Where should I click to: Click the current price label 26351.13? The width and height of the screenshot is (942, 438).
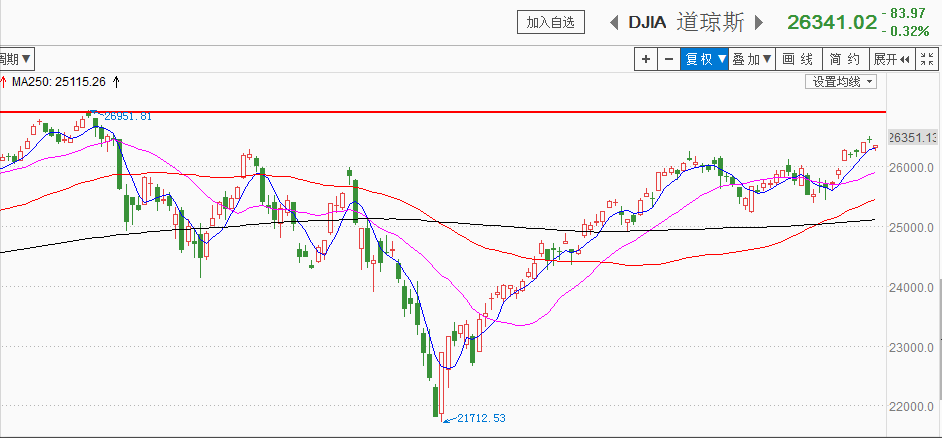[x=913, y=138]
